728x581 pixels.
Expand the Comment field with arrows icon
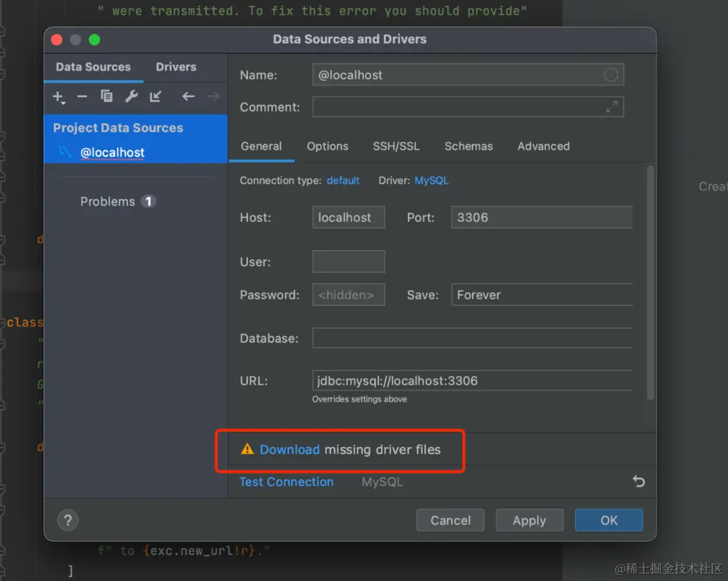(x=611, y=106)
